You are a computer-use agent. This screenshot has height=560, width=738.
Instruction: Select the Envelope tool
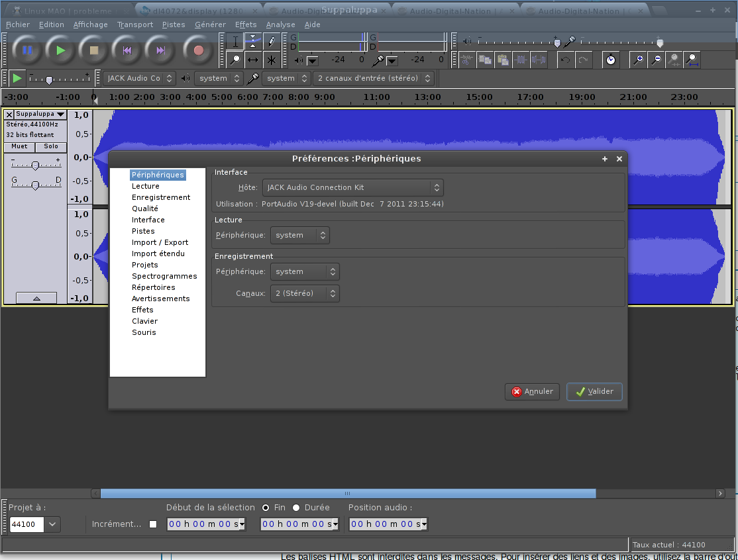pos(253,42)
